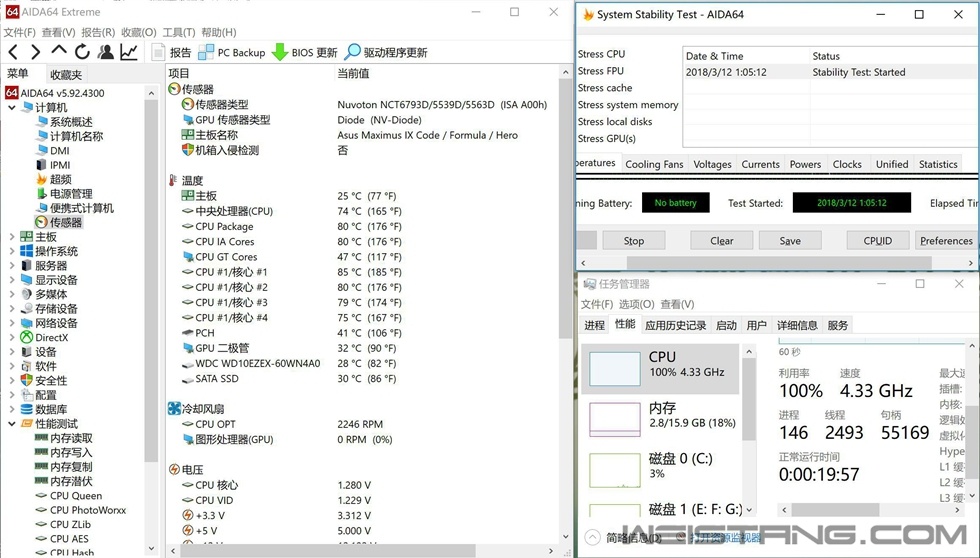This screenshot has height=558, width=980.
Task: Collapse the 性能测试 tree node
Action: coord(12,424)
